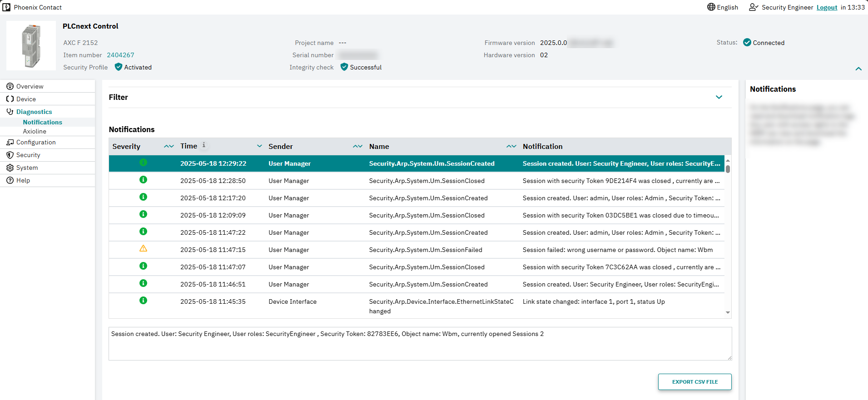Sort by Name column arrows
The image size is (868, 400).
point(511,146)
